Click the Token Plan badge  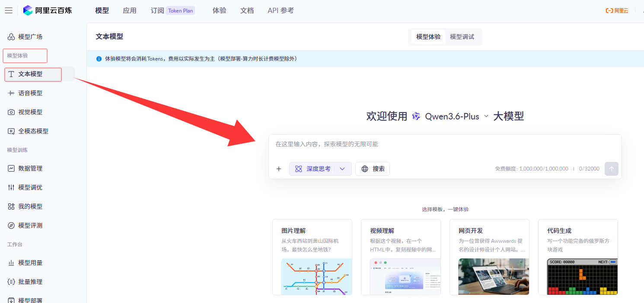point(181,11)
